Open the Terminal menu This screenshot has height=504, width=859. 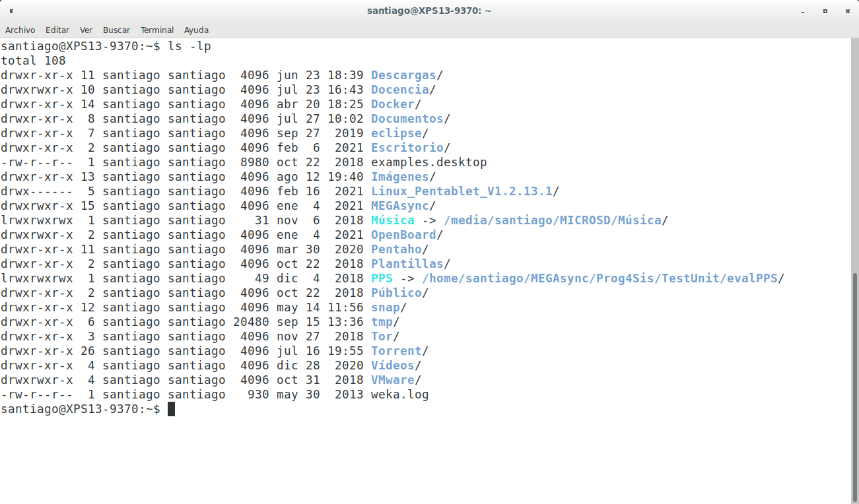click(x=157, y=30)
